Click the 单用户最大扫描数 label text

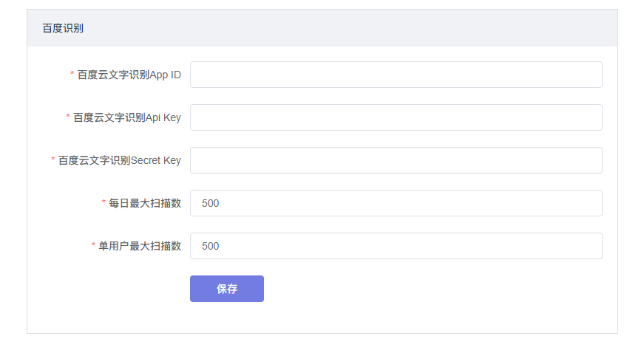point(140,246)
